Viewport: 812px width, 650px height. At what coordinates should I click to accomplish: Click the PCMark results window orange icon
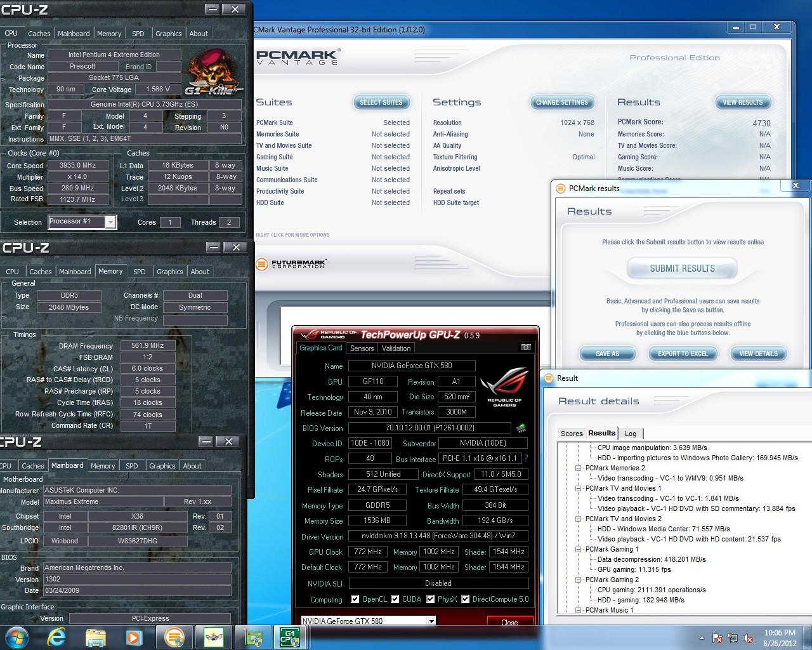click(x=561, y=189)
